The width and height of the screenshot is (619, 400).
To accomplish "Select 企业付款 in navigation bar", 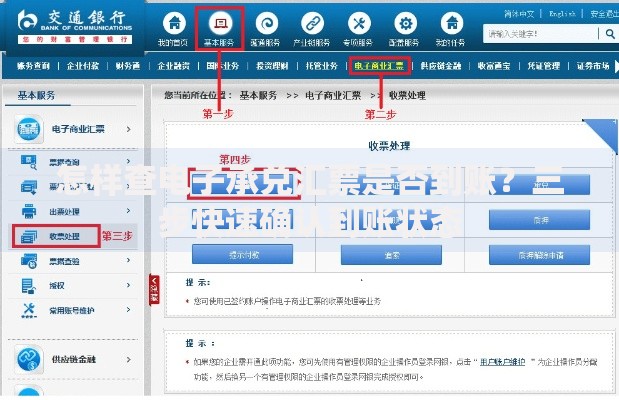I will coord(83,66).
